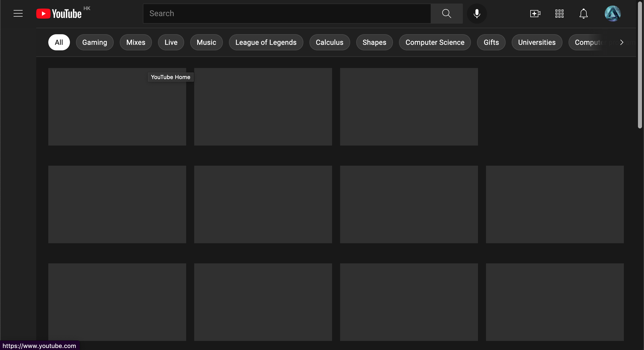Image resolution: width=644 pixels, height=350 pixels.
Task: Select the League of Legends chip
Action: [266, 42]
